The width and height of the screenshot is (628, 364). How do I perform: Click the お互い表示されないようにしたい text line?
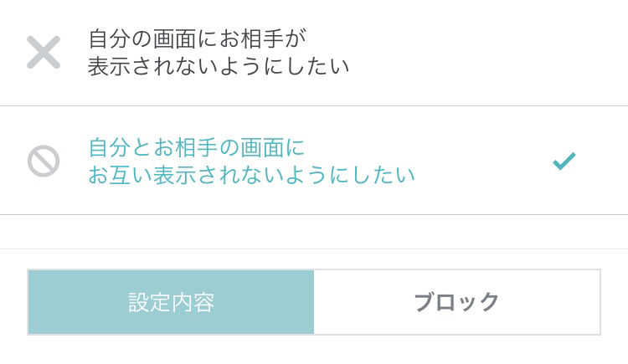point(252,175)
